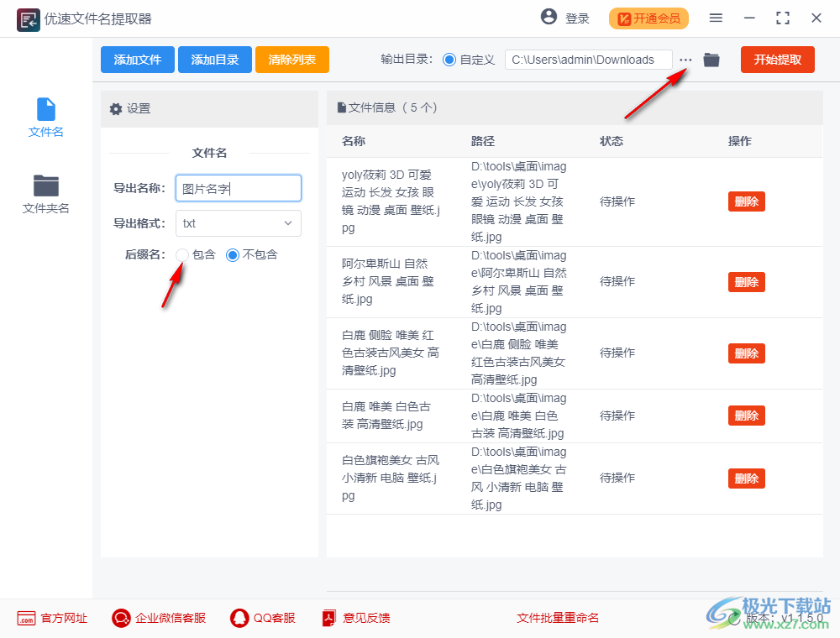Viewport: 840px width, 638px height.
Task: Click 添加文件 button
Action: (x=138, y=60)
